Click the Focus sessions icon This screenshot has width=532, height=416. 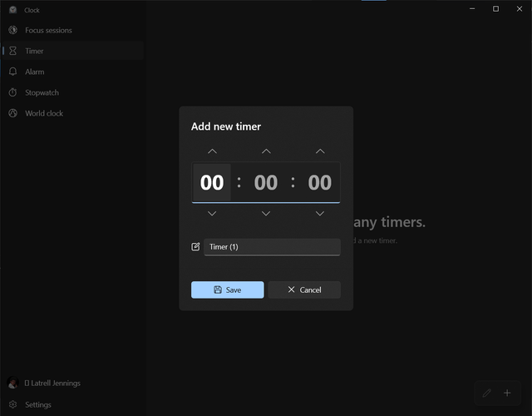coord(13,30)
